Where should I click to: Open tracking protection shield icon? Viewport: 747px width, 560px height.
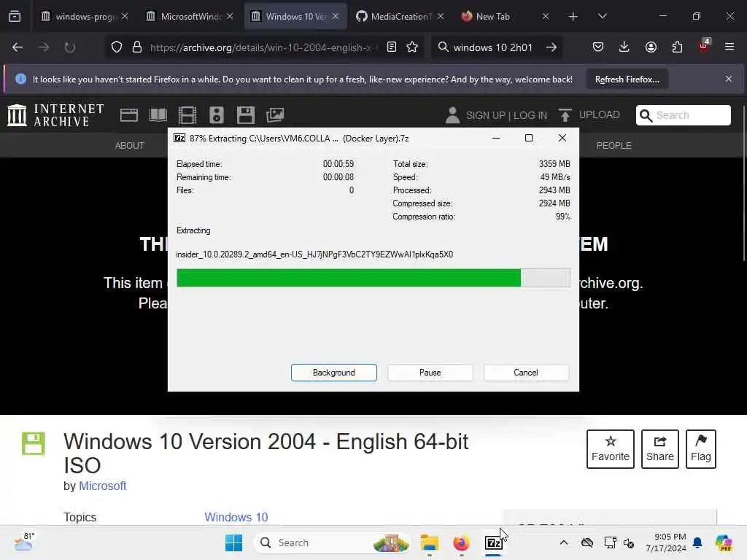pyautogui.click(x=117, y=47)
